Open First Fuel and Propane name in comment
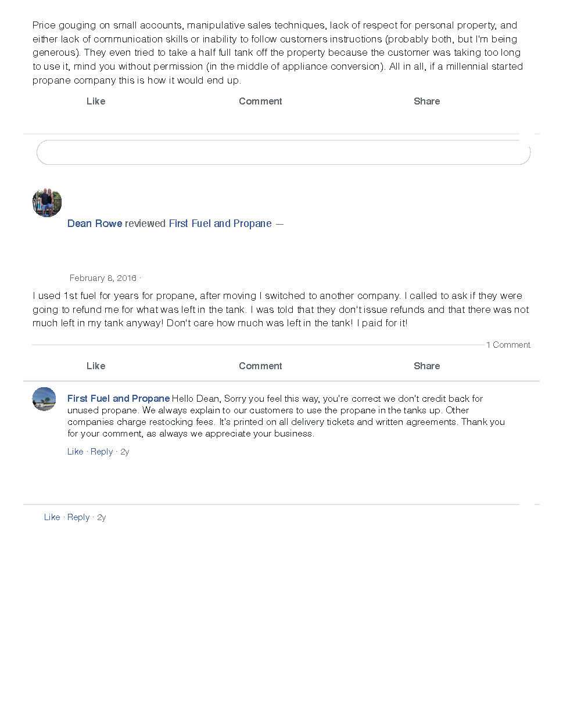Viewport: 563px width, 728px height. pos(119,398)
